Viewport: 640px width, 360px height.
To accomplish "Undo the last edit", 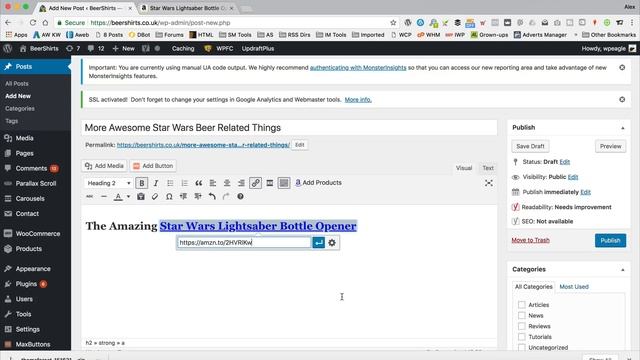I will coord(212,197).
